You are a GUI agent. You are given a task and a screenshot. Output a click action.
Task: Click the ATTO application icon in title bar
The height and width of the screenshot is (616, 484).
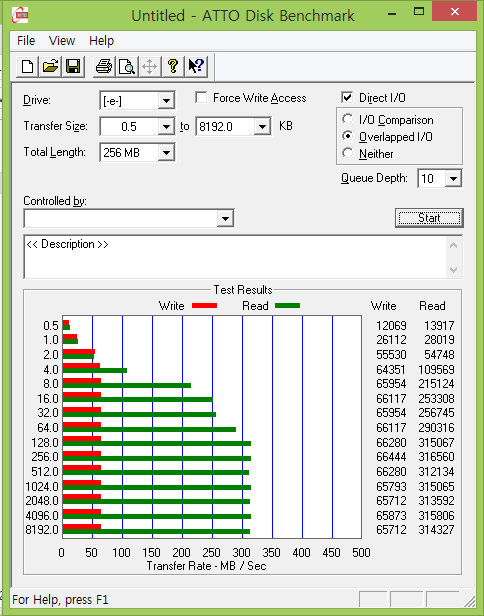(20, 15)
